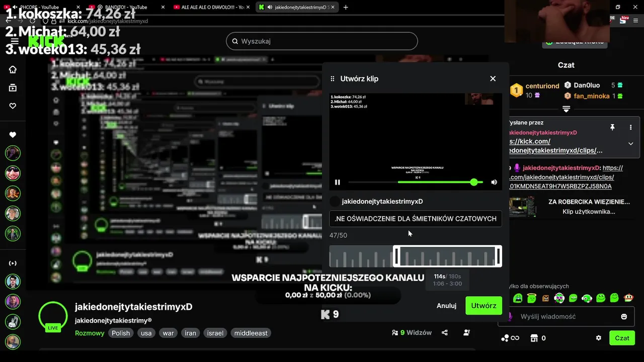Open the kick.com clips link in pinned message

[555, 146]
